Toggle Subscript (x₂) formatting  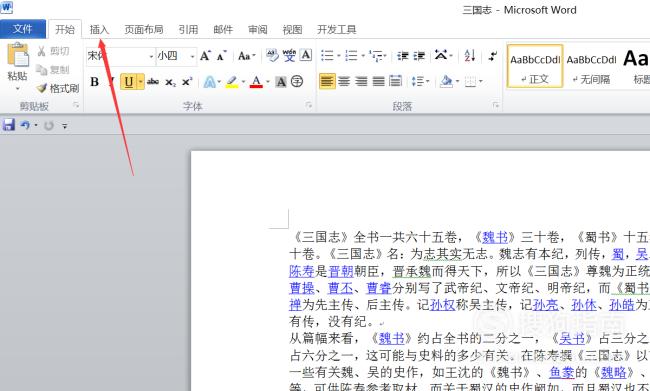(x=170, y=82)
